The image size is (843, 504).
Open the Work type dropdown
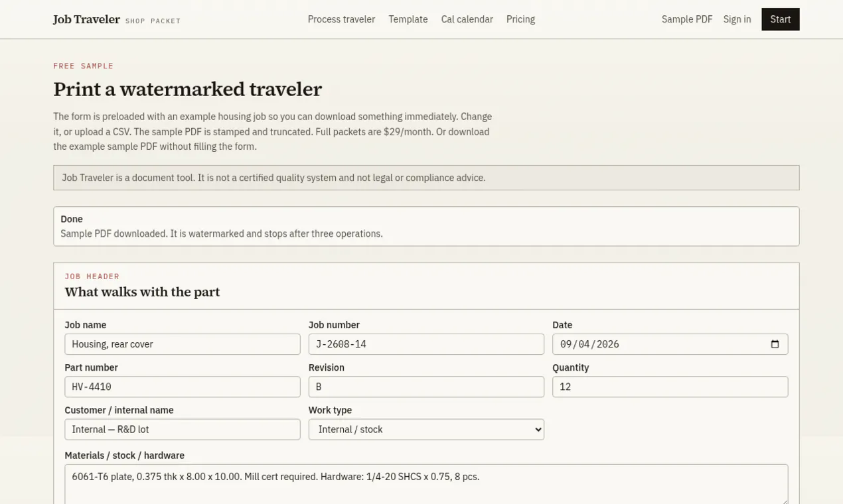tap(426, 429)
